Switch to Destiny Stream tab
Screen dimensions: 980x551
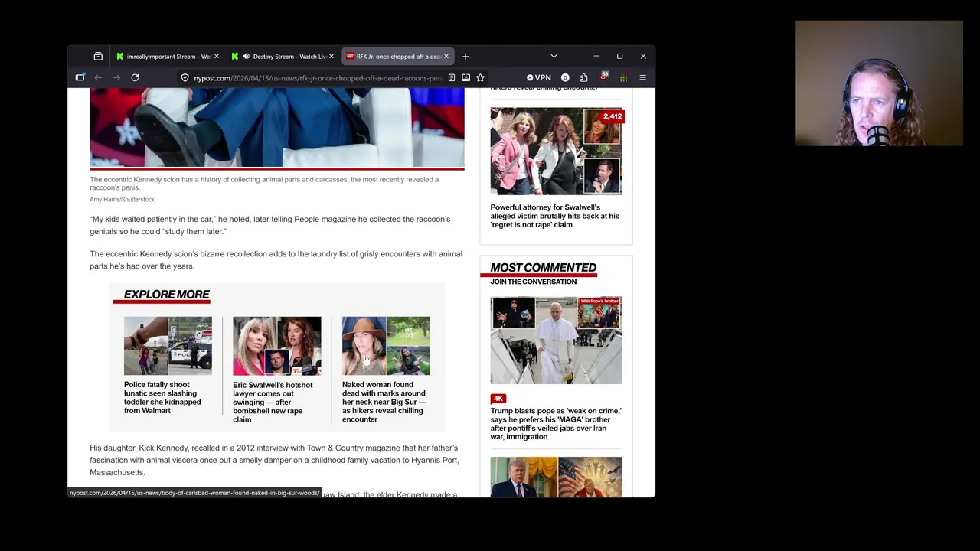pos(282,56)
